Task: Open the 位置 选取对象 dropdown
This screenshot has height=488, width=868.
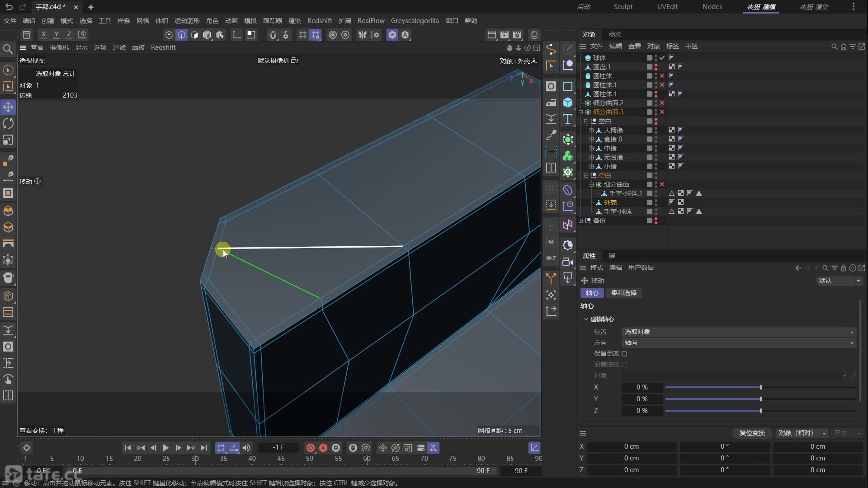Action: 739,332
